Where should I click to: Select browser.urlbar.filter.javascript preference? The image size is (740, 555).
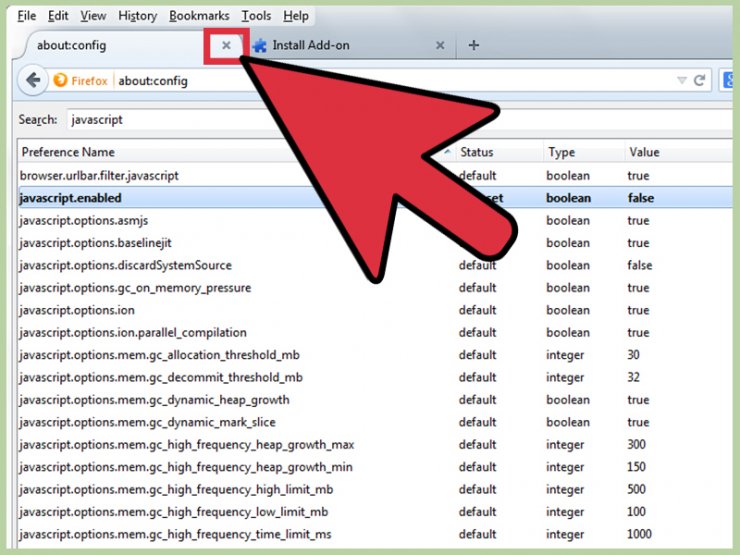375,176
